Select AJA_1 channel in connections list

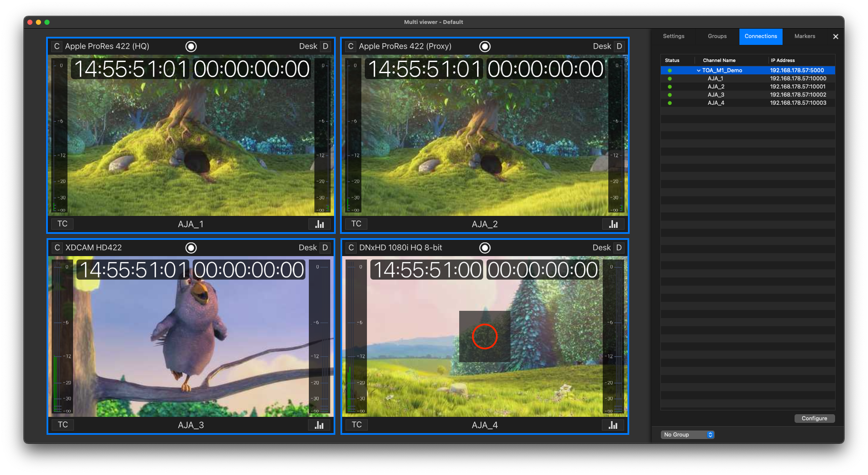click(x=748, y=79)
